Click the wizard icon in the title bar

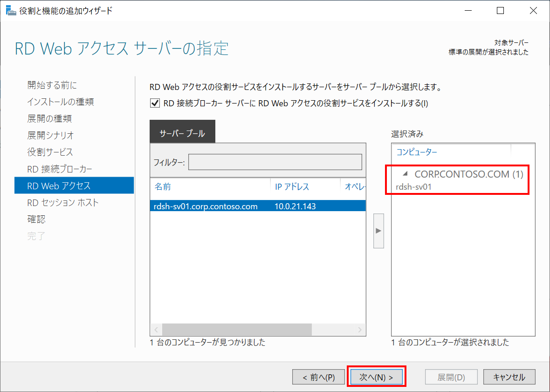11,9
